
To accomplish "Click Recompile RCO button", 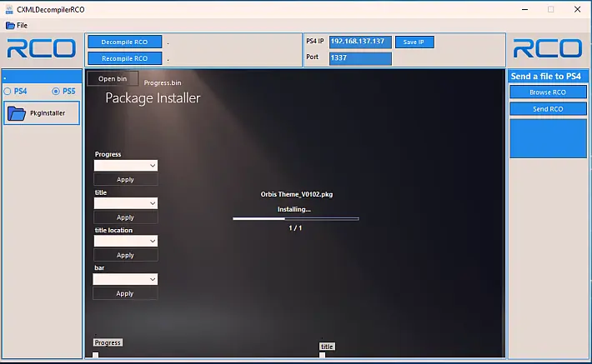I will click(124, 58).
